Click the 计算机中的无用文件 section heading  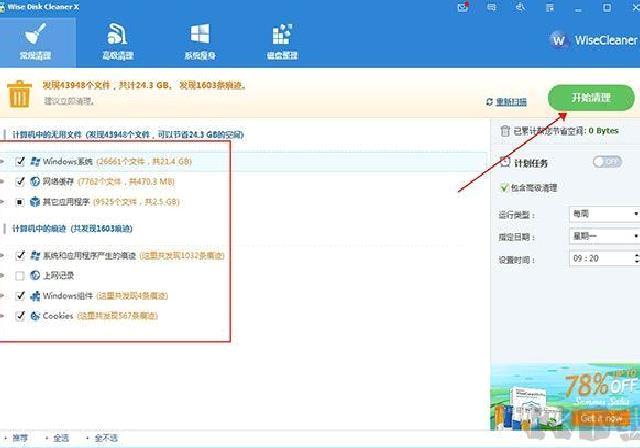tap(128, 135)
